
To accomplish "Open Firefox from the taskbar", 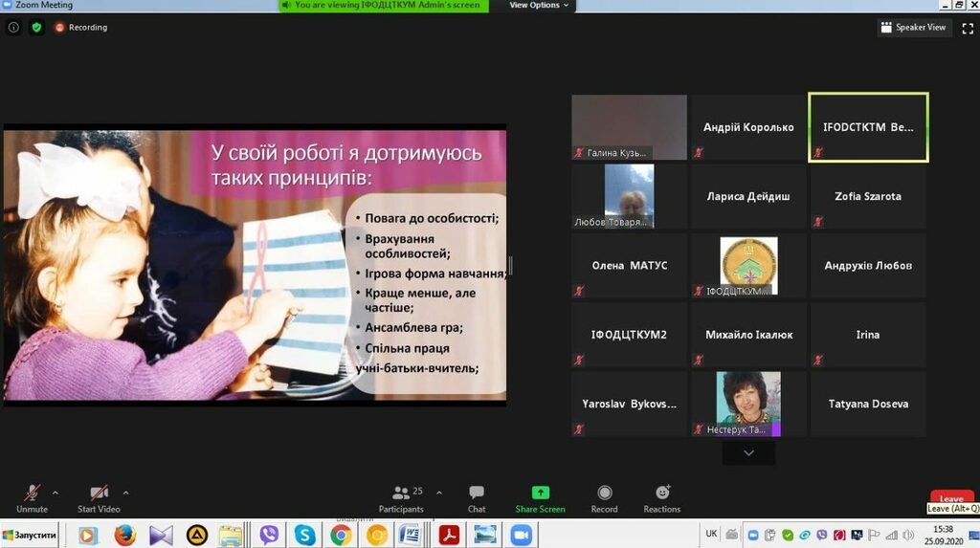I will (125, 536).
